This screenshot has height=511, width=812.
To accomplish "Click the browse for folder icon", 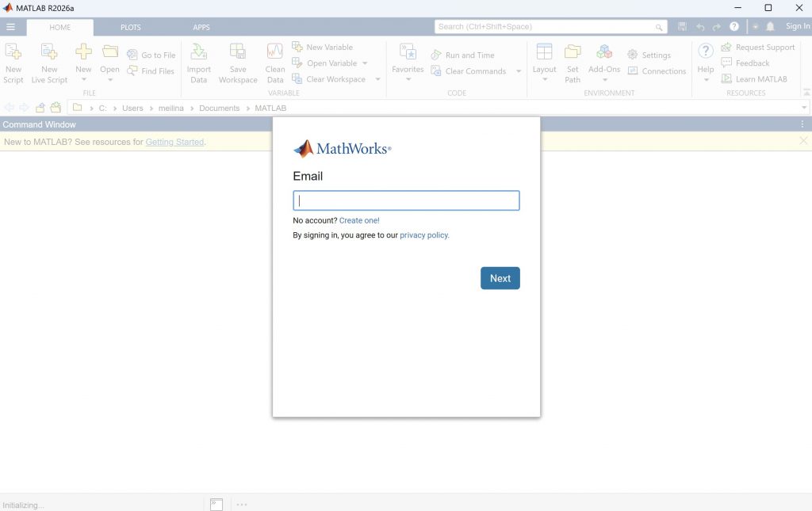I will click(x=56, y=108).
